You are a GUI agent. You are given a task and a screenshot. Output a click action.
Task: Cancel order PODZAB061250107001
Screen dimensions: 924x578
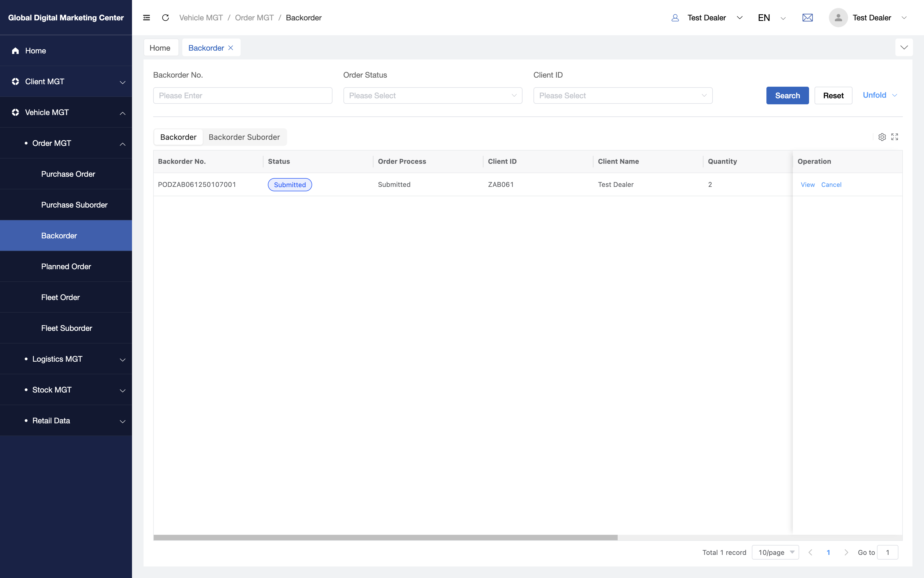click(x=831, y=185)
